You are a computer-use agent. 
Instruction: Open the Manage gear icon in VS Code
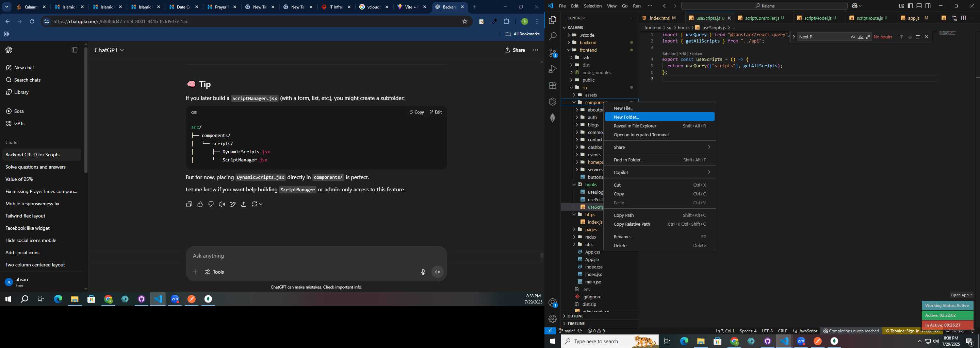[552, 319]
